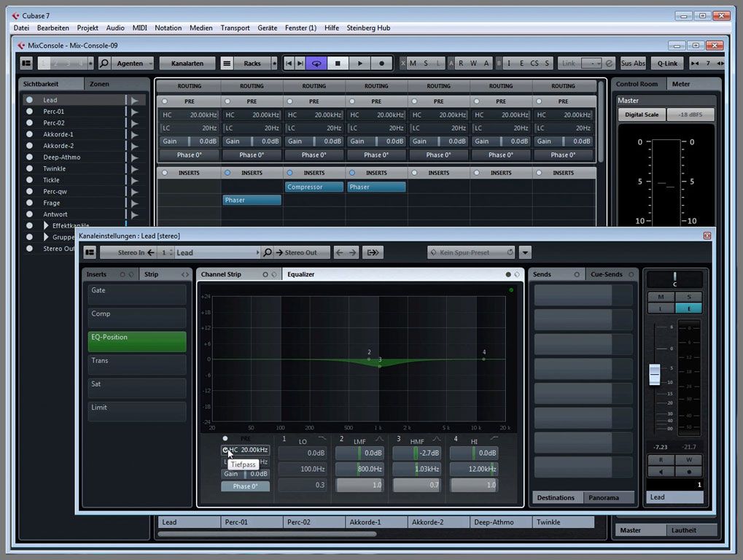Toggle the global Read automation (R) button
Image resolution: width=743 pixels, height=560 pixels.
point(461,63)
